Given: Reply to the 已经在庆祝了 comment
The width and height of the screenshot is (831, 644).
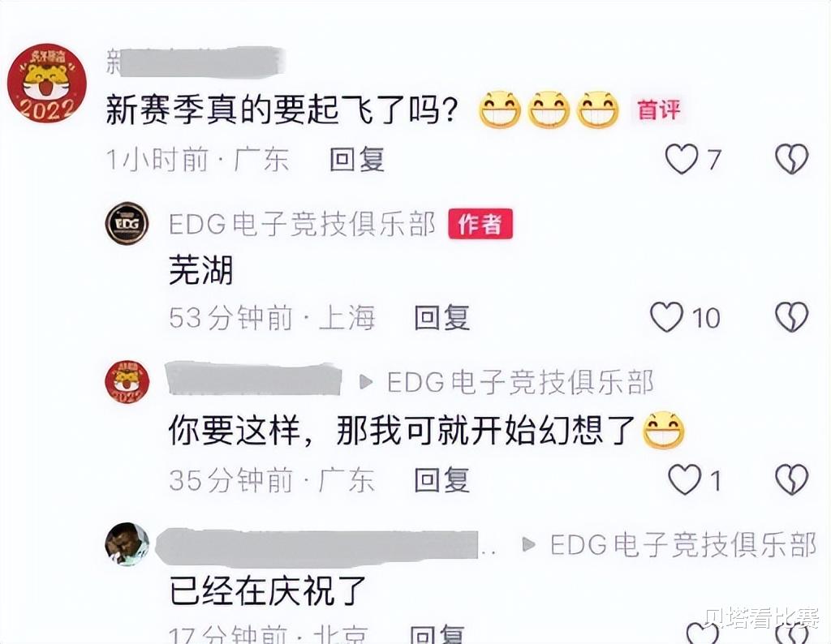Looking at the screenshot, I should coord(437,634).
